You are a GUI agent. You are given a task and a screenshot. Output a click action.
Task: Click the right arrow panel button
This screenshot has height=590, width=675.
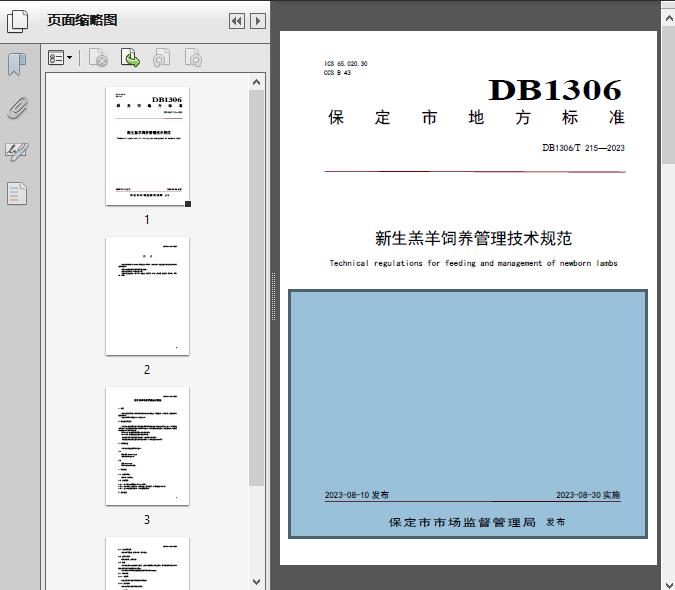click(x=258, y=21)
